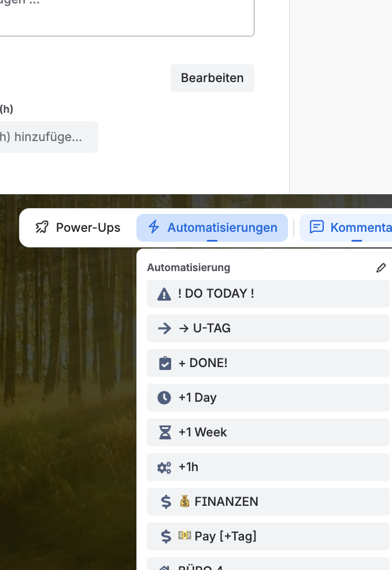Click the hourglass icon beside +1 Week
The image size is (392, 570).
[165, 432]
